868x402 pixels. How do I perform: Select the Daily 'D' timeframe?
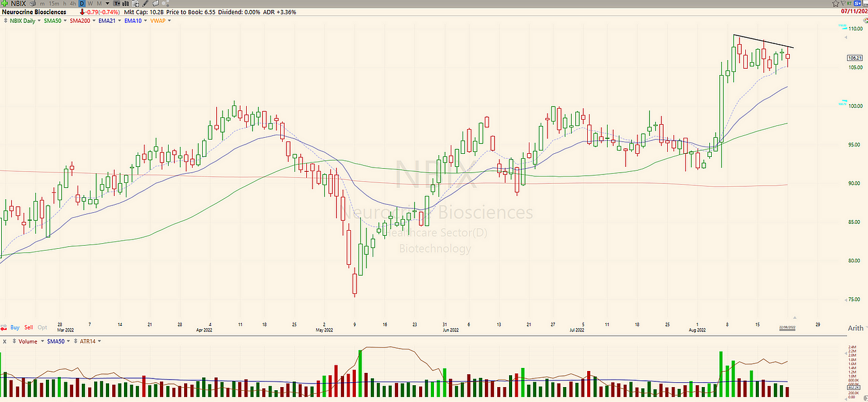pos(82,4)
